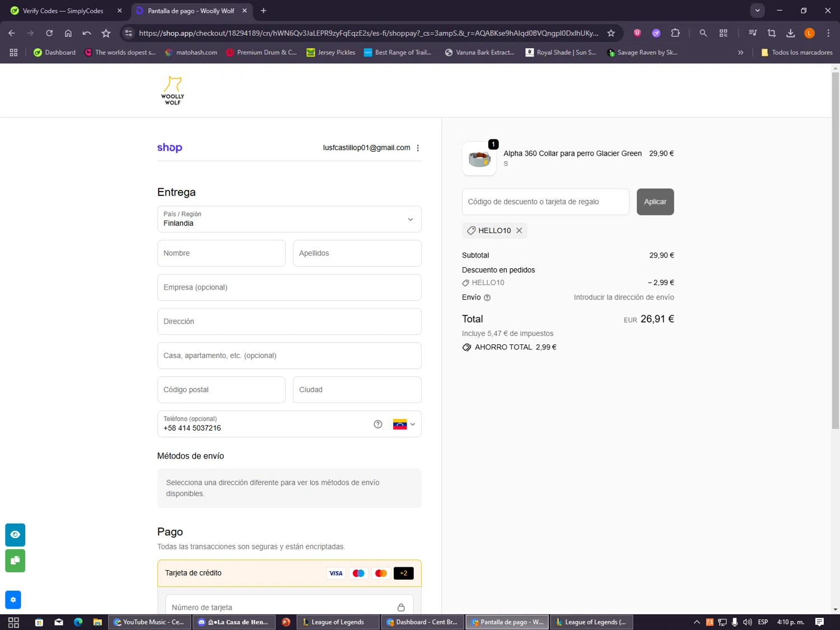840x630 pixels.
Task: Show the +2 additional card types
Action: tap(404, 573)
